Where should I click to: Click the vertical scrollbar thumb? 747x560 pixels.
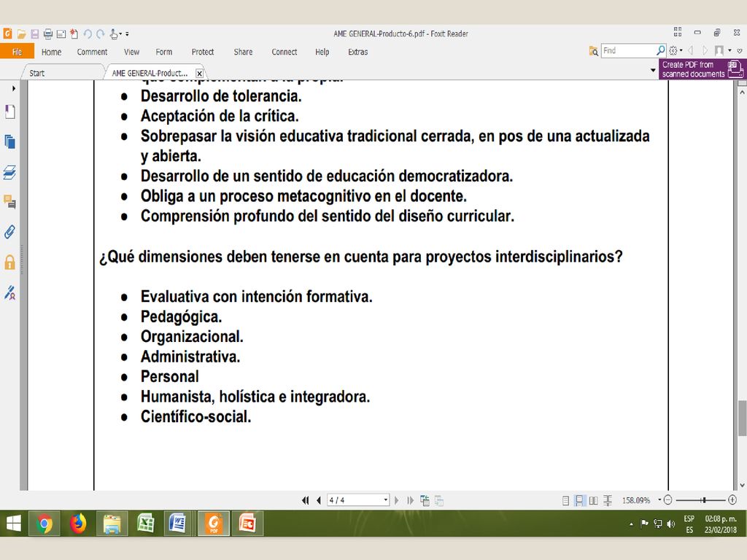pyautogui.click(x=742, y=418)
